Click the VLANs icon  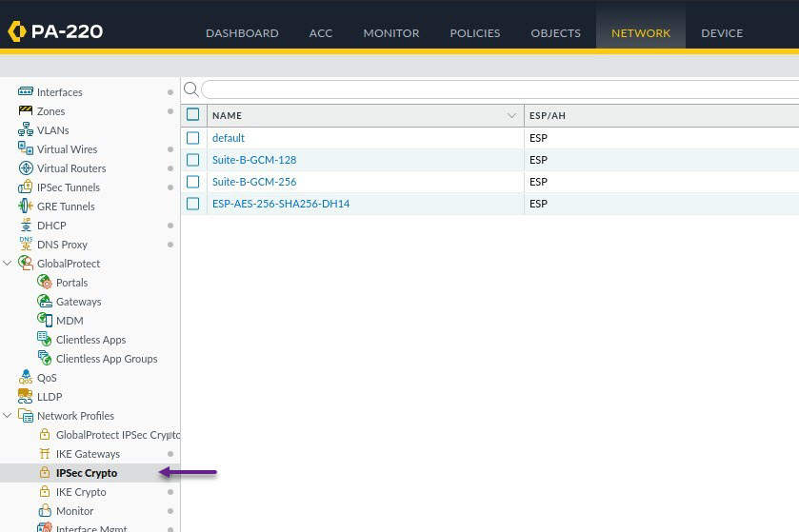[26, 129]
